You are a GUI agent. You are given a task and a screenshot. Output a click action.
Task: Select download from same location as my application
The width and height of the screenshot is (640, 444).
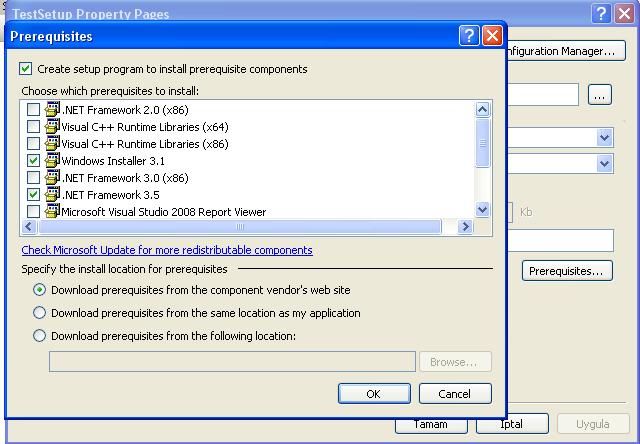[x=39, y=313]
